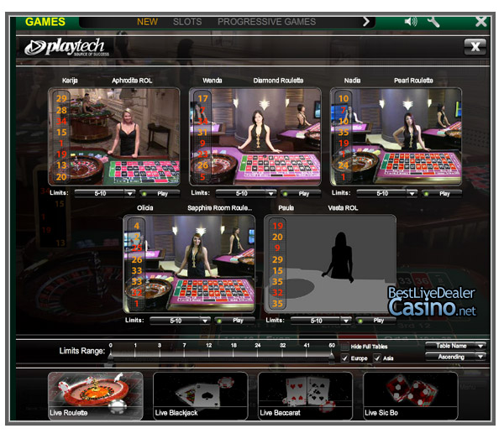Screen dimensions: 504x439
Task: Uncheck the Asia filter checkbox
Action: (x=377, y=358)
